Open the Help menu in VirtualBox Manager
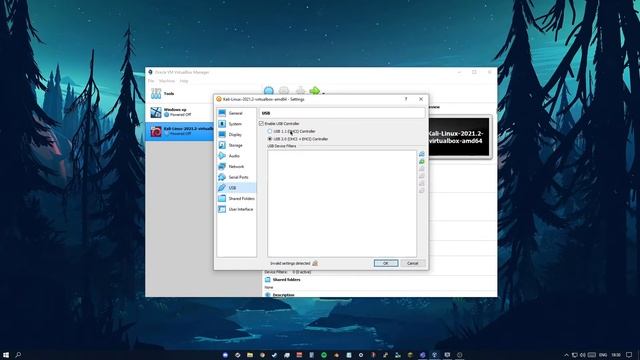This screenshot has height=360, width=640. 184,81
